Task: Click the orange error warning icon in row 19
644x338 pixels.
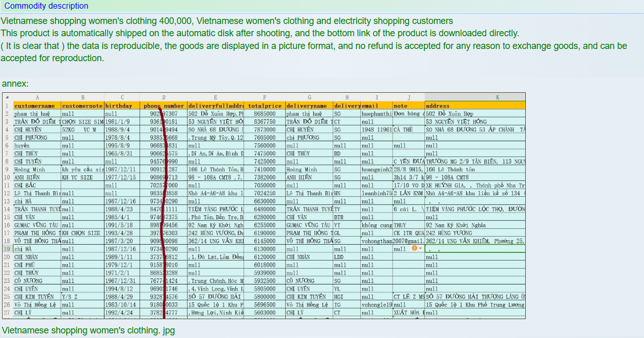Action: click(x=414, y=248)
